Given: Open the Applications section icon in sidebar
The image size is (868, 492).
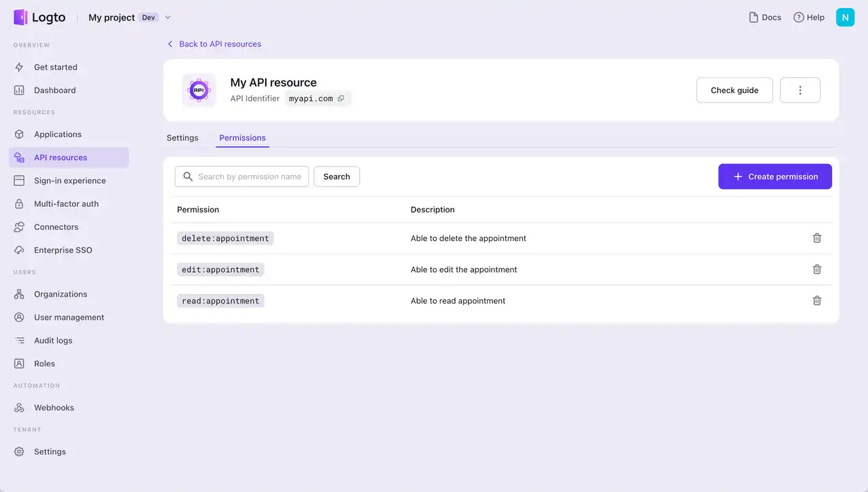Looking at the screenshot, I should click(20, 134).
